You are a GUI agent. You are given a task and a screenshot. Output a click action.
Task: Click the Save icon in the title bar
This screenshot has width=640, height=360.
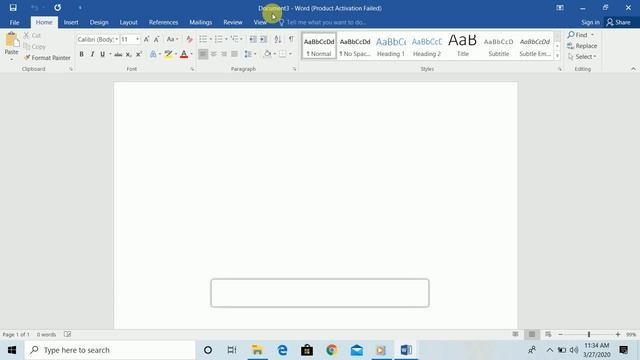13,8
